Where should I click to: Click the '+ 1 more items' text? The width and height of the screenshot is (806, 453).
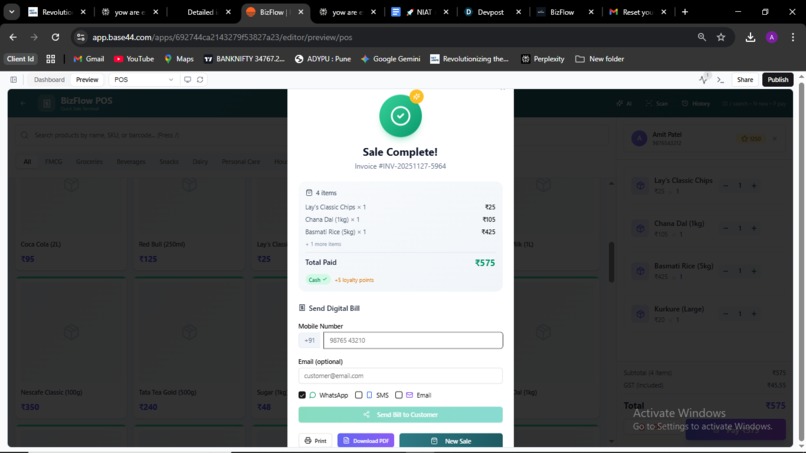tap(323, 244)
